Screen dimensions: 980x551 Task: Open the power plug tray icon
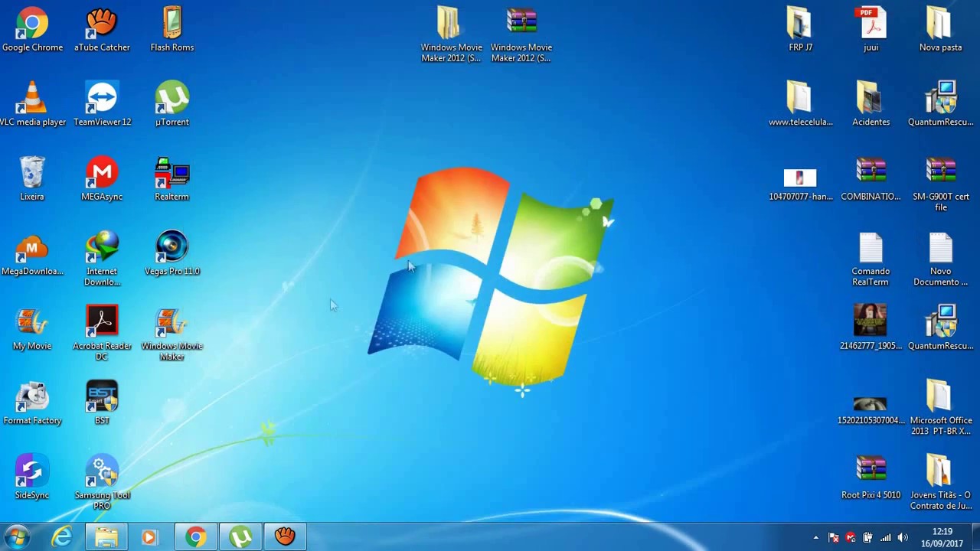pos(867,538)
